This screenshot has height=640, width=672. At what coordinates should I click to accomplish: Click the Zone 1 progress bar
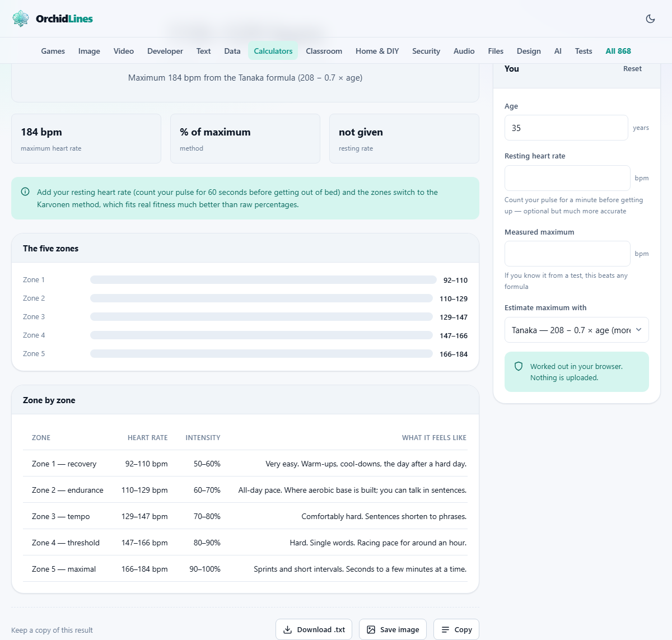(263, 279)
